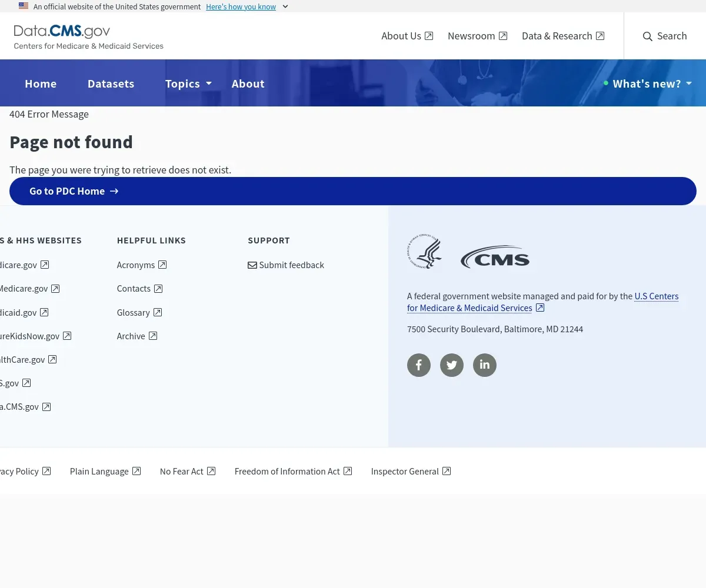This screenshot has width=706, height=588.
Task: Click external-link icon beside About Us
Action: pos(429,36)
